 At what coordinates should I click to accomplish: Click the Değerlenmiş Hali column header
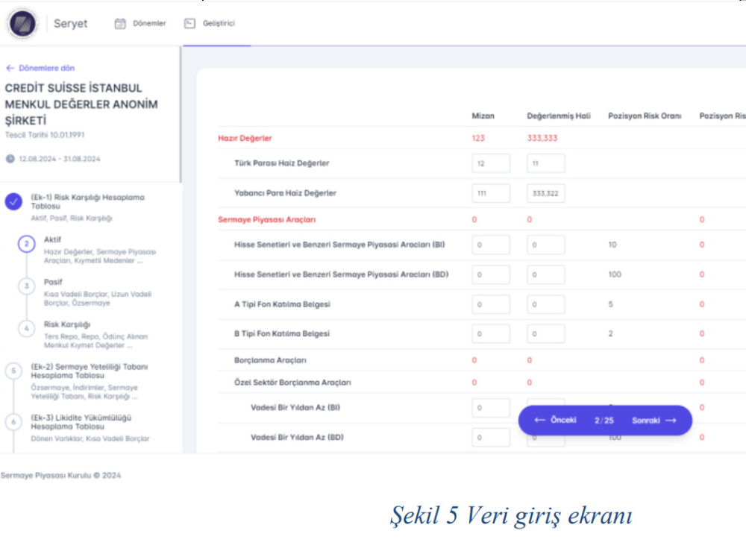[559, 116]
